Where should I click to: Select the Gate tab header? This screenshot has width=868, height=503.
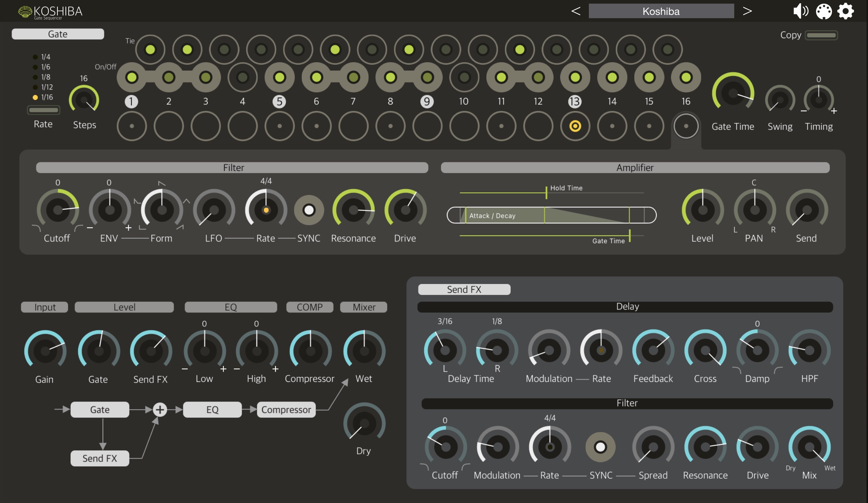point(58,34)
